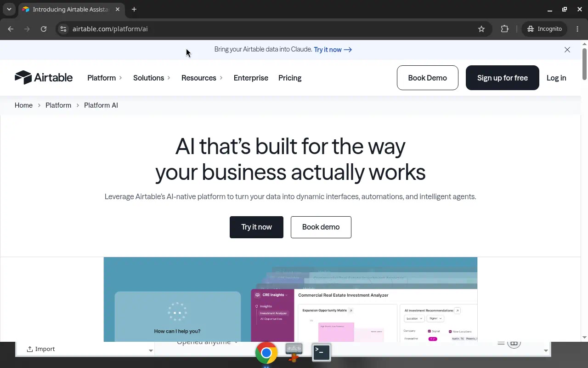
Task: Dismiss the Claude announcement banner
Action: click(x=567, y=50)
